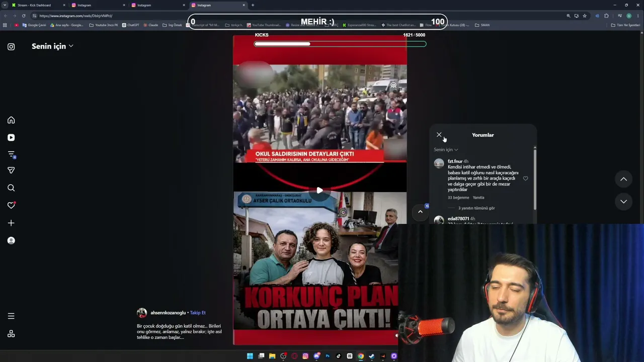Screen dimensions: 644x362
Task: Create a new post with the plus icon
Action: (11, 223)
